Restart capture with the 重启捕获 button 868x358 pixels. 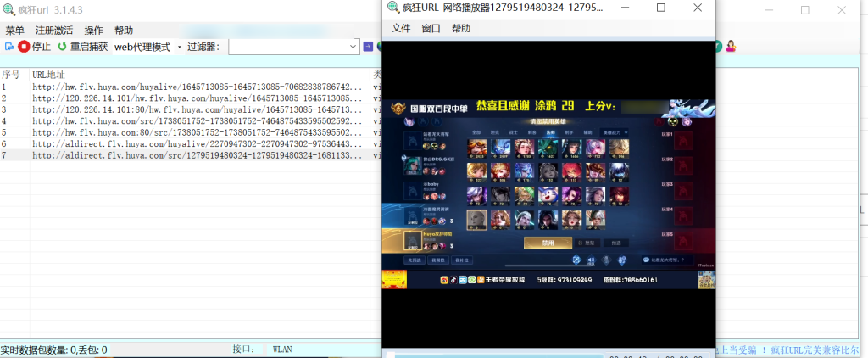click(82, 48)
